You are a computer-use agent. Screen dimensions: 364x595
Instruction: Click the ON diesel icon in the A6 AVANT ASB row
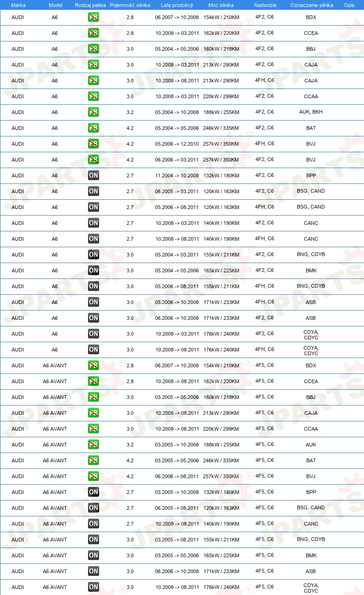point(94,571)
